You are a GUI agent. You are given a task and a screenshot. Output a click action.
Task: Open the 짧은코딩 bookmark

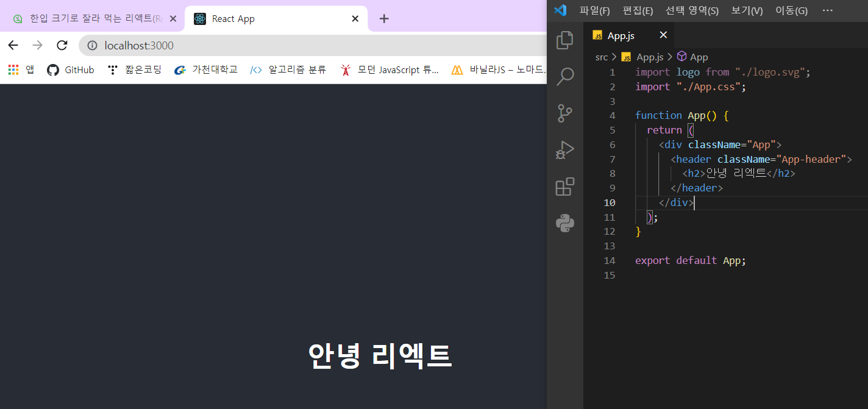(x=134, y=70)
